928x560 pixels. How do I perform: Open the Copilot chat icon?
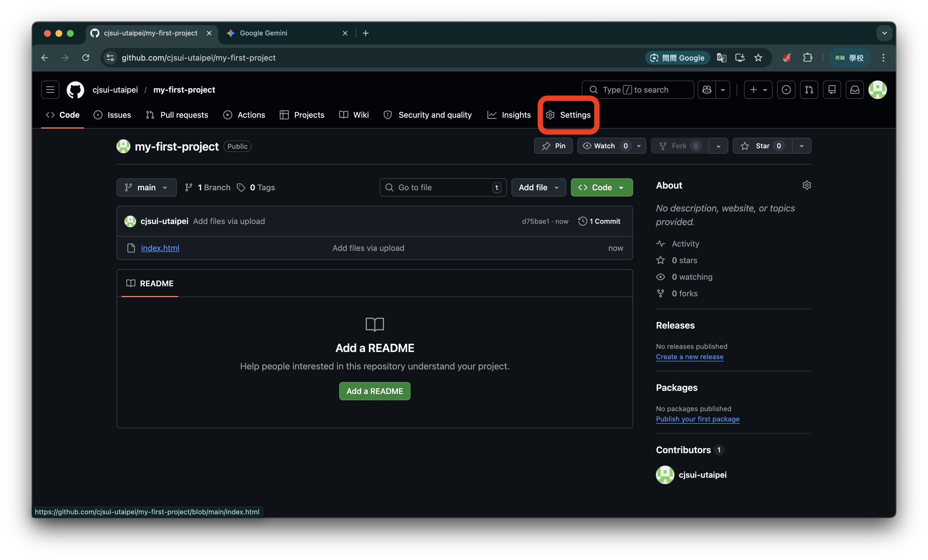point(707,90)
